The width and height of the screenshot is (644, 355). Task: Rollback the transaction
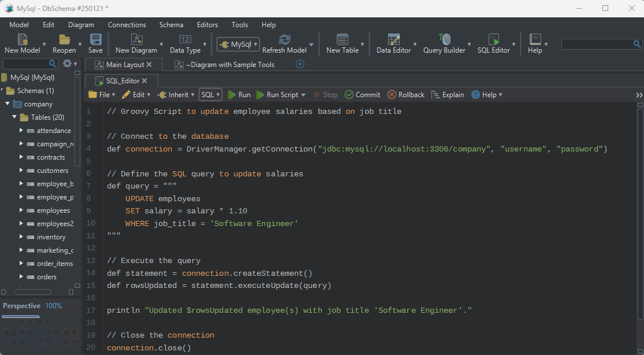tap(406, 95)
